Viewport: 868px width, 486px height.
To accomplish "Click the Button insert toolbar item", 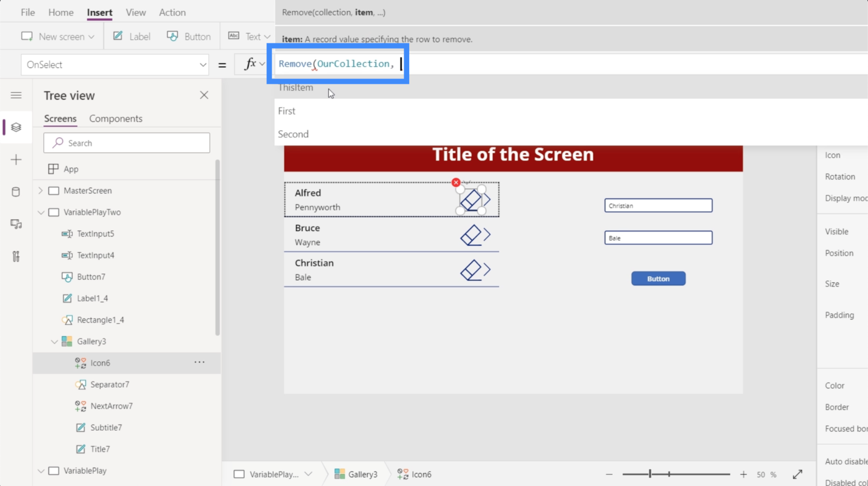I will click(x=189, y=36).
